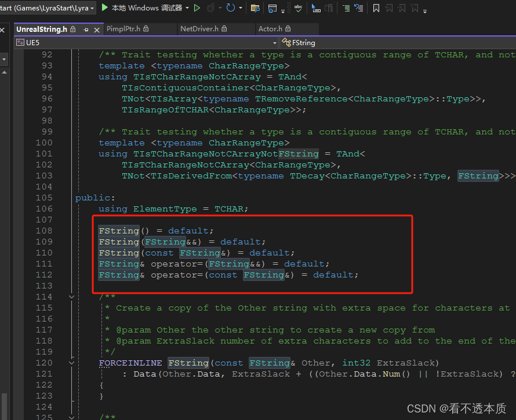This screenshot has height=420, width=516.
Task: Click the cursor line selection icon
Action: pos(316,8)
